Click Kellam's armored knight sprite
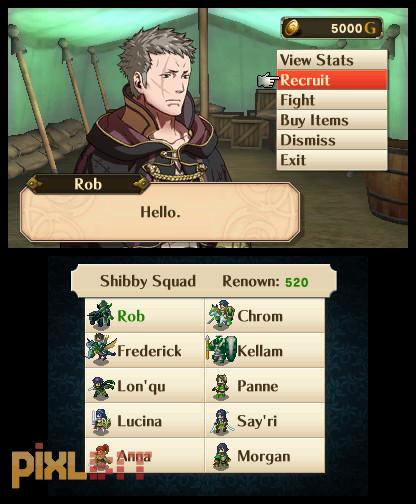The height and width of the screenshot is (504, 416). pos(221,350)
